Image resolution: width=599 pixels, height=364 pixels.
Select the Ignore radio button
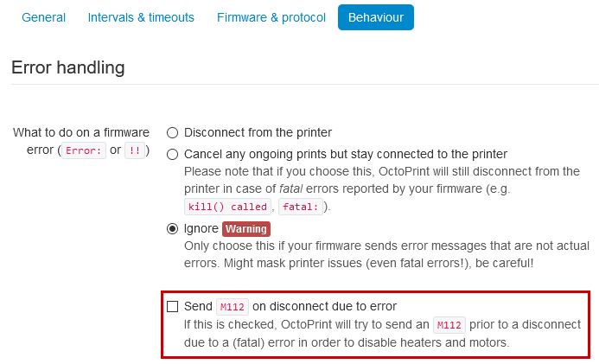coord(173,229)
